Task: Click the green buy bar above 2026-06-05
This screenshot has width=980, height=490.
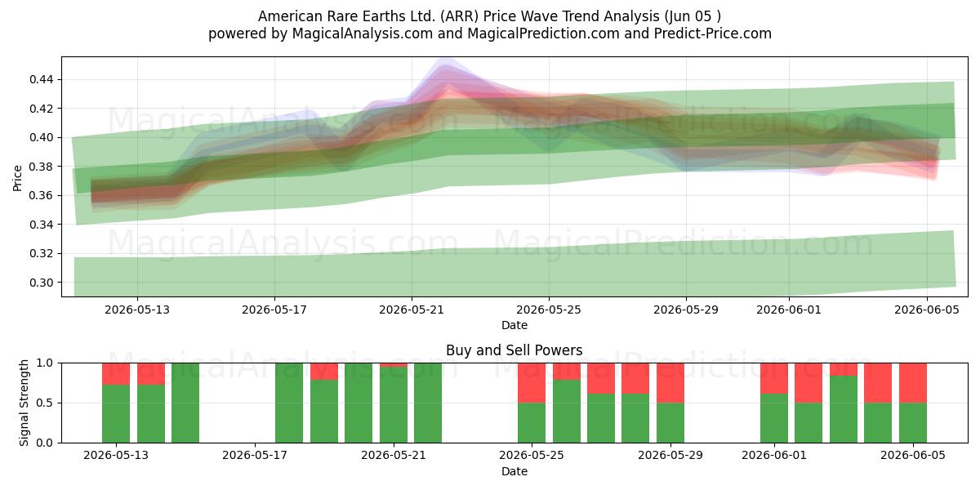Action: point(913,423)
